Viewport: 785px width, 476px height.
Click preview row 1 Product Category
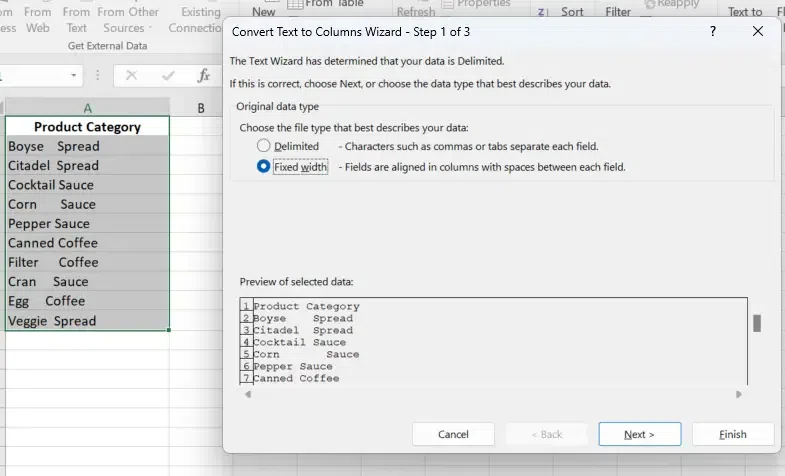tap(306, 306)
